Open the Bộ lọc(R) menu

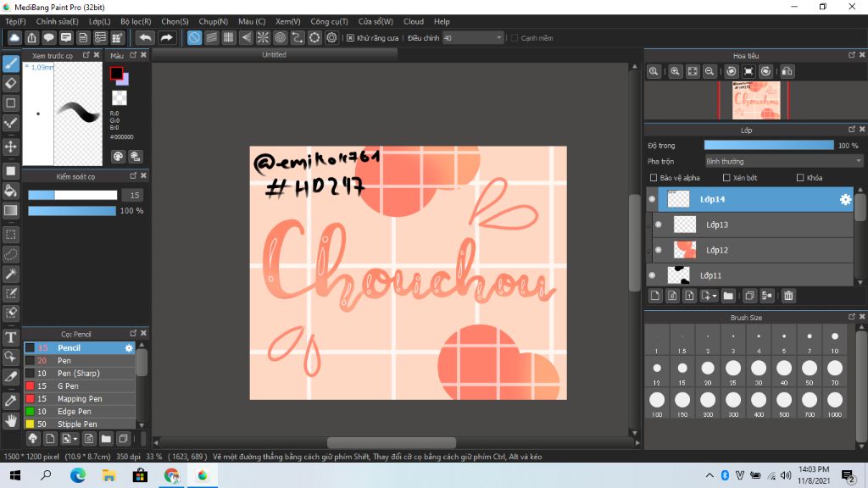[x=136, y=21]
